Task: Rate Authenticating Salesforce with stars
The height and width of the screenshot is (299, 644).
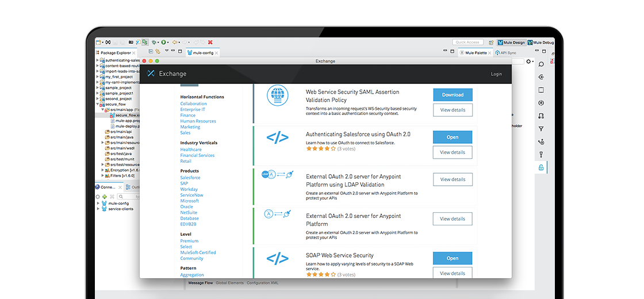Action: 321,149
